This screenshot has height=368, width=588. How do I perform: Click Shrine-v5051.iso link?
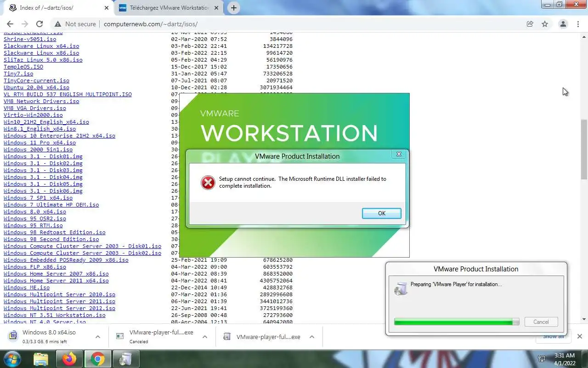(30, 39)
